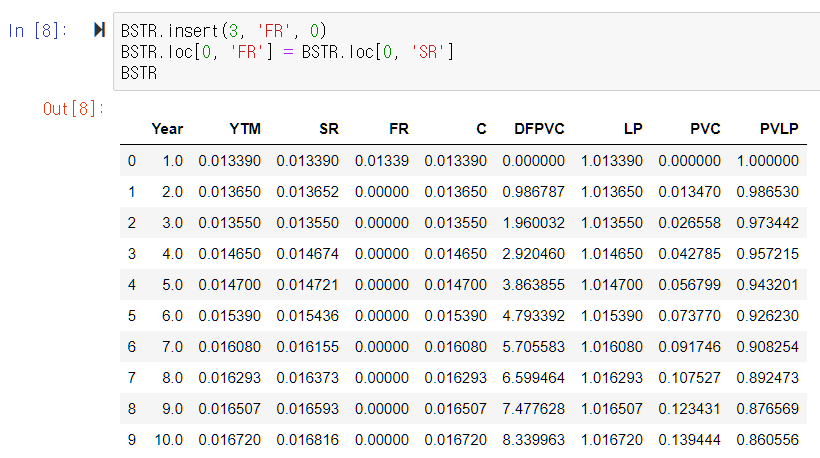Click the DFPVC value 5.705583
The height and width of the screenshot is (458, 820).
click(x=533, y=347)
